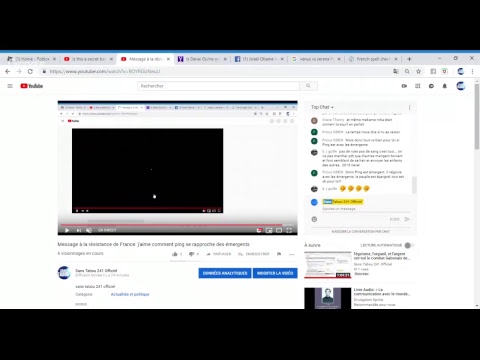The image size is (480, 360).
Task: Open the suggested video title about le combat Gabonais
Action: (x=382, y=256)
